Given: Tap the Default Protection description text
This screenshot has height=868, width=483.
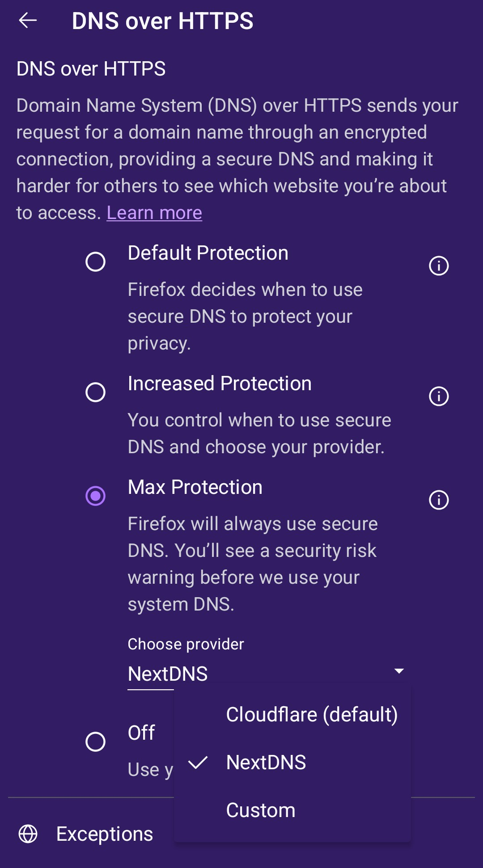Looking at the screenshot, I should pos(245,316).
